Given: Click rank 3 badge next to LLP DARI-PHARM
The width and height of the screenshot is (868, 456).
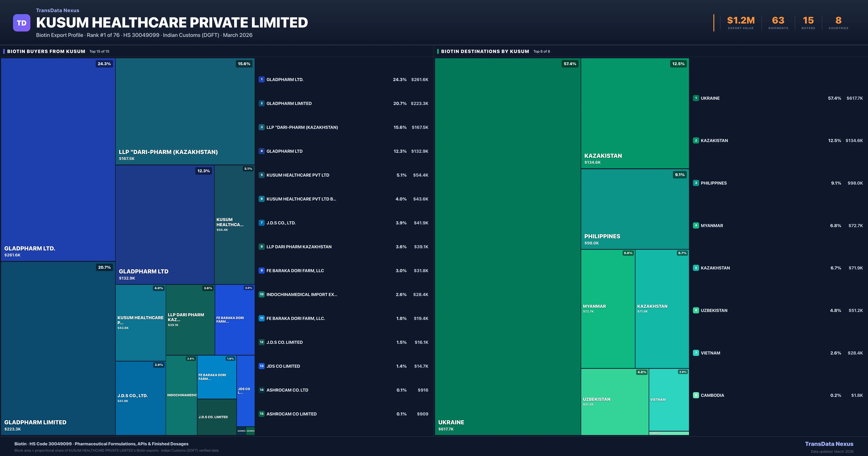Looking at the screenshot, I should tap(261, 127).
